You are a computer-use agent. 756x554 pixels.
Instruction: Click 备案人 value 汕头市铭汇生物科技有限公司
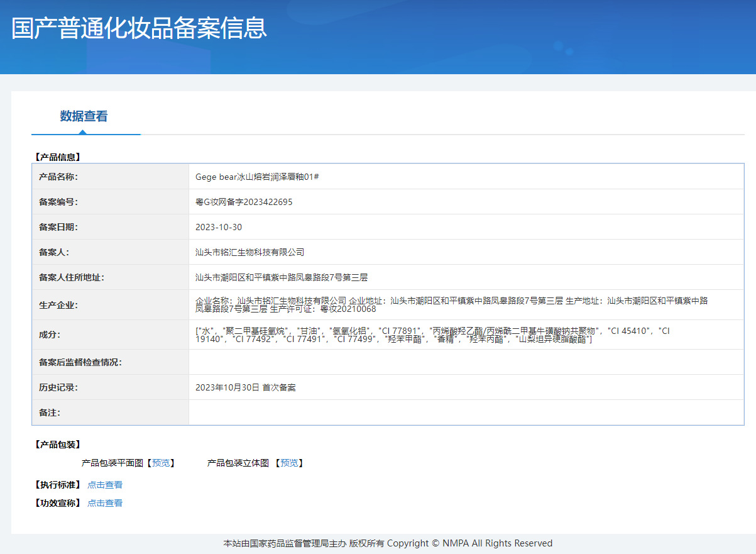(x=249, y=252)
